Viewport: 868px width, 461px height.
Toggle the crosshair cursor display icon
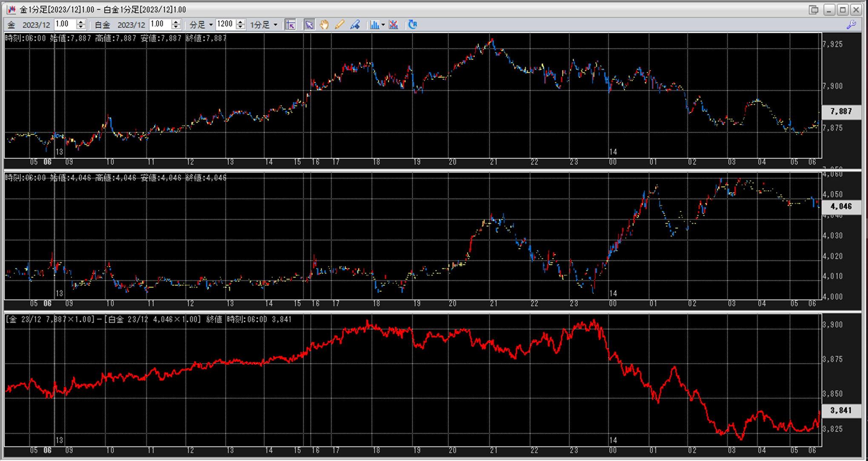tap(290, 25)
